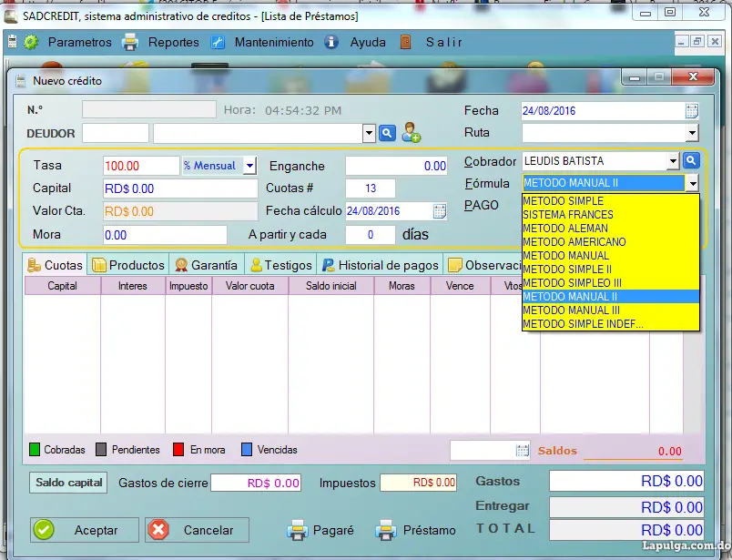Choose METODO SIMPLE II in the list
This screenshot has width=732, height=560.
pyautogui.click(x=611, y=270)
